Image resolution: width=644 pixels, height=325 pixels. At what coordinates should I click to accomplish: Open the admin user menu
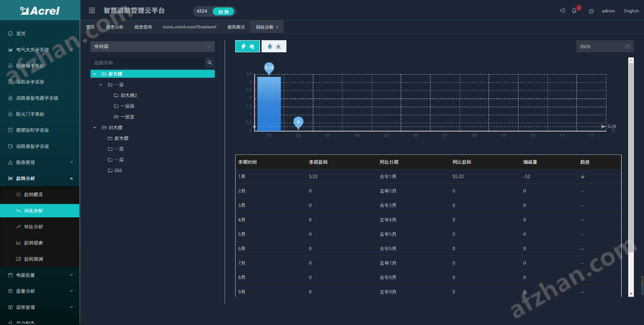point(608,11)
